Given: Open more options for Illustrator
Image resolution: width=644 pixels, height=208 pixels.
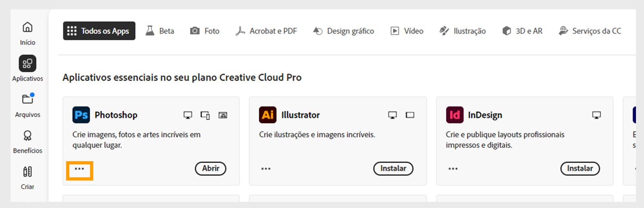Looking at the screenshot, I should pyautogui.click(x=266, y=169).
